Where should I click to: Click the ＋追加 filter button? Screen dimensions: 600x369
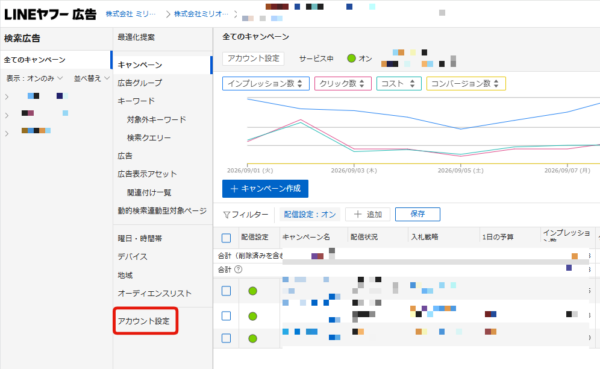[x=367, y=214]
